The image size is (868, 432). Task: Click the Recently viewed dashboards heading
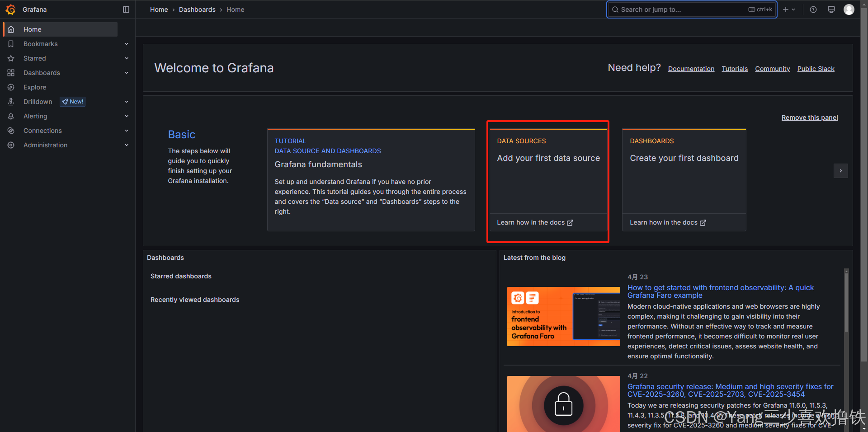195,300
